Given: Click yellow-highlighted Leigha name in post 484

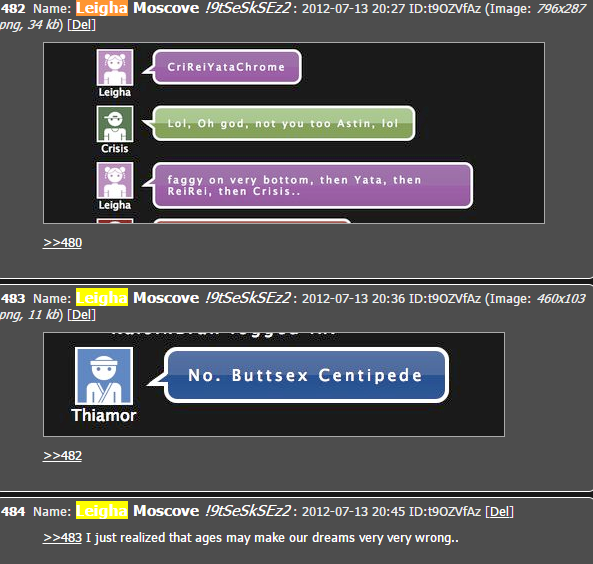Looking at the screenshot, I should coord(102,511).
